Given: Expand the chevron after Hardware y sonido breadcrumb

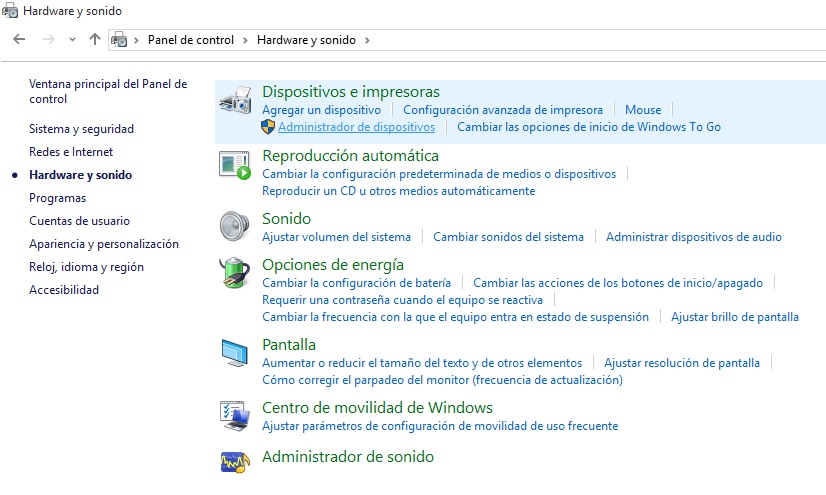Looking at the screenshot, I should (x=367, y=40).
